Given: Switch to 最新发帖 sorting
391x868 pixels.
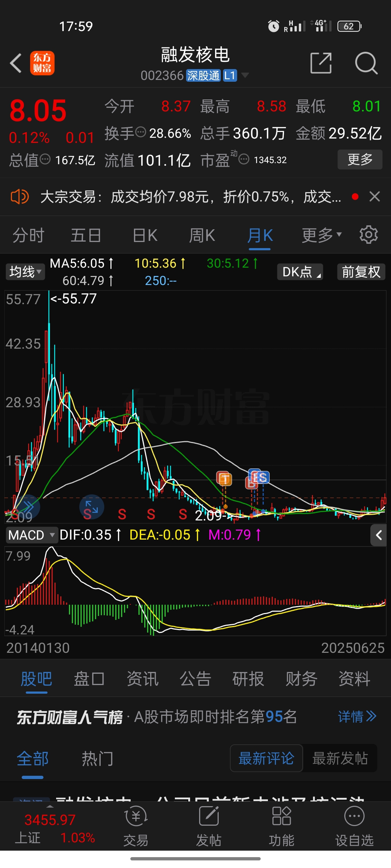Looking at the screenshot, I should [340, 758].
